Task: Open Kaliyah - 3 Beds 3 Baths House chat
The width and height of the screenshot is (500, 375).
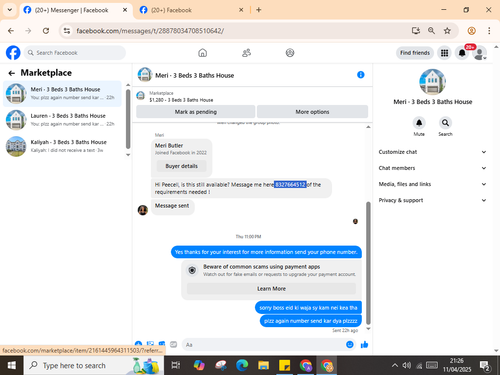Action: click(62, 146)
